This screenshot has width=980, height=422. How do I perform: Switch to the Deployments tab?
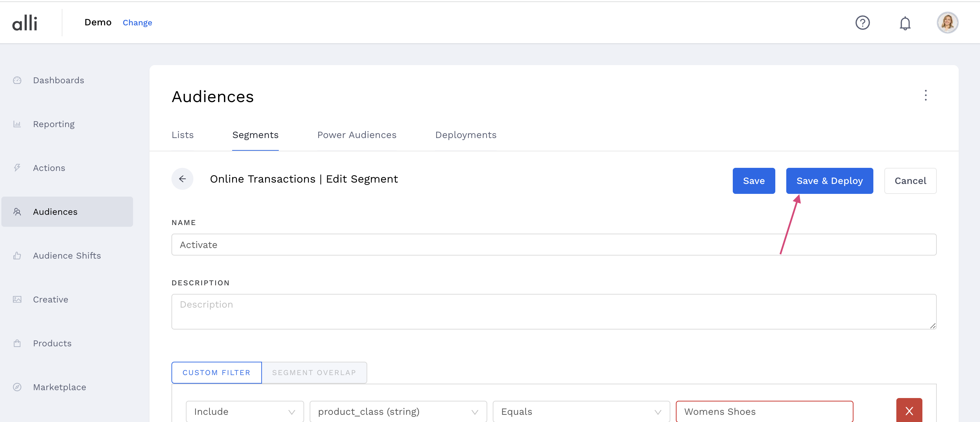(x=466, y=135)
